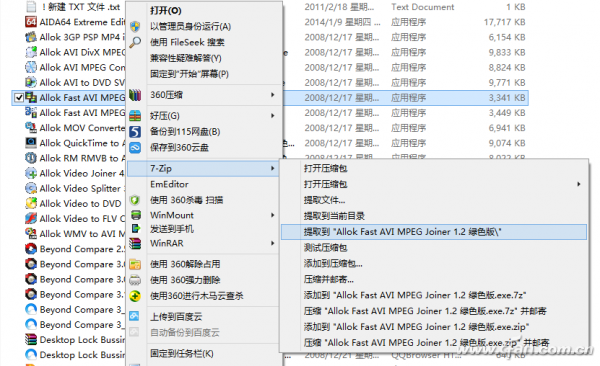Click the WinMount drive icon

click(135, 215)
